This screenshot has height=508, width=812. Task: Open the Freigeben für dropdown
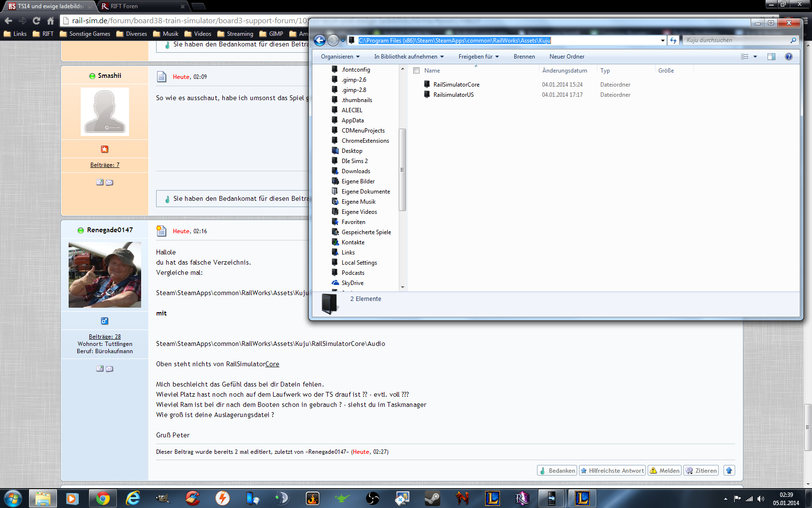[x=478, y=57]
